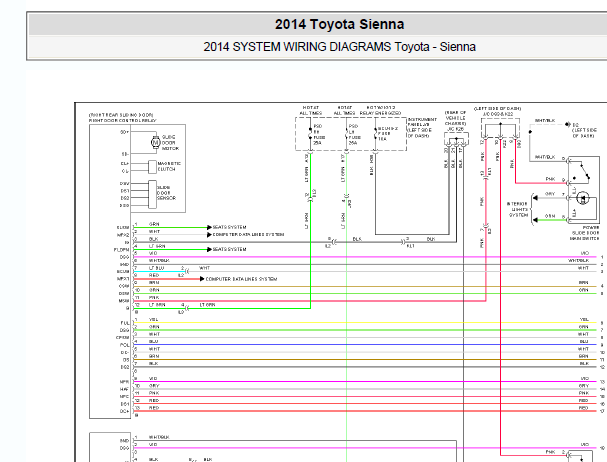Click the slide door motor M symbol

pos(155,143)
